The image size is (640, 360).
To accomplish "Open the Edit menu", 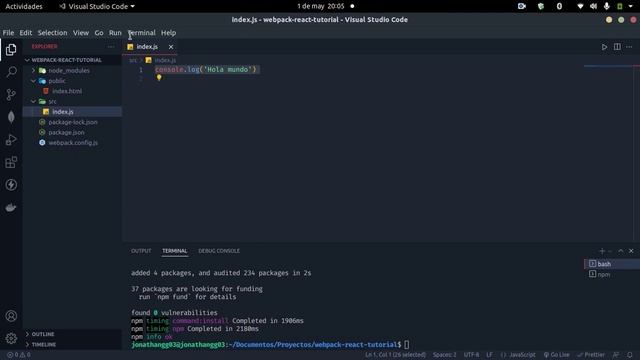I will [25, 33].
